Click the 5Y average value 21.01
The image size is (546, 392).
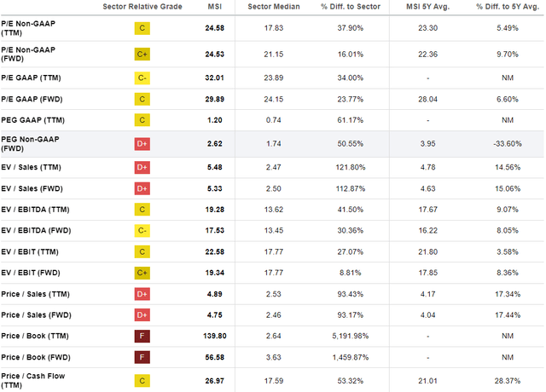coord(427,381)
